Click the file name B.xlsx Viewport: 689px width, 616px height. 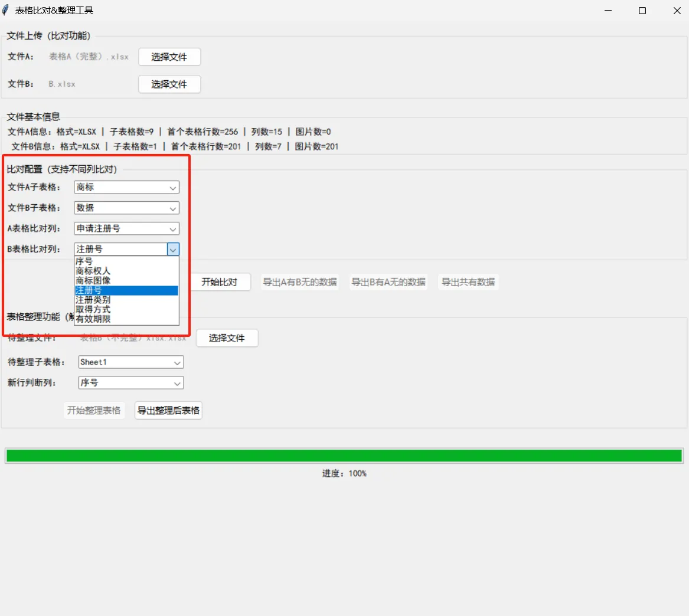pos(62,84)
